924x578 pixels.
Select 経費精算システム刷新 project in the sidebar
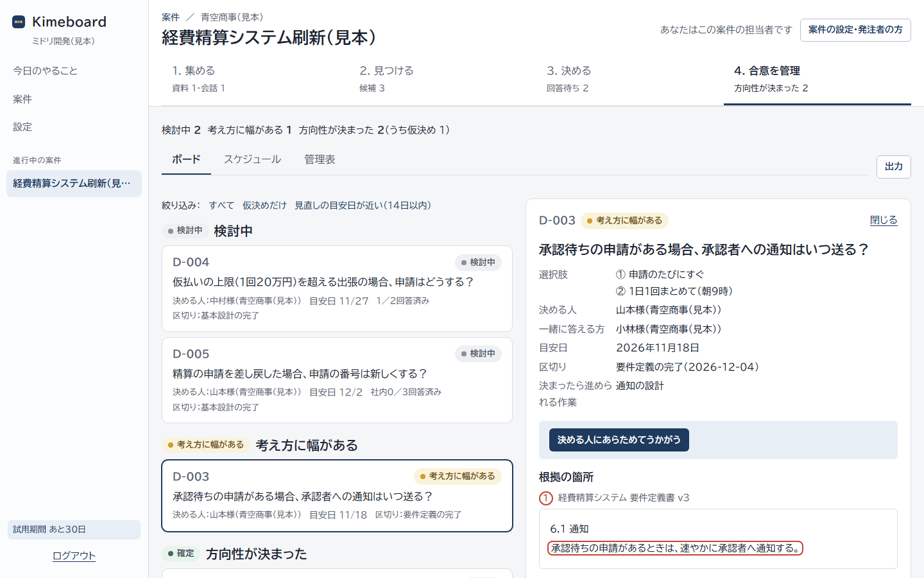pos(74,184)
